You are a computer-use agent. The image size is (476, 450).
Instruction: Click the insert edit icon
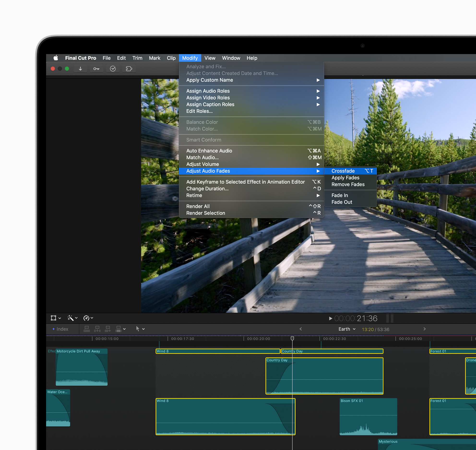point(97,329)
